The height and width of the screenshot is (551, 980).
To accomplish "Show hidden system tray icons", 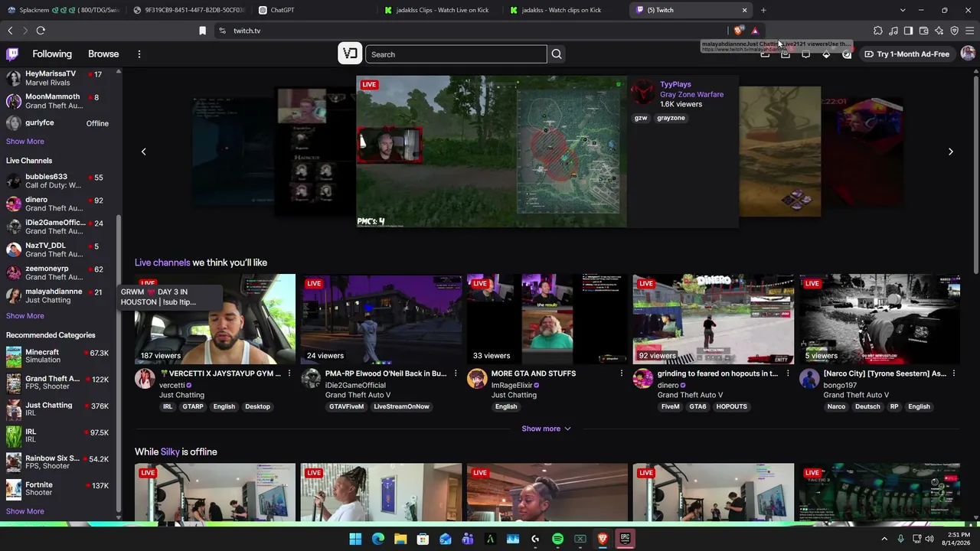I will click(884, 539).
